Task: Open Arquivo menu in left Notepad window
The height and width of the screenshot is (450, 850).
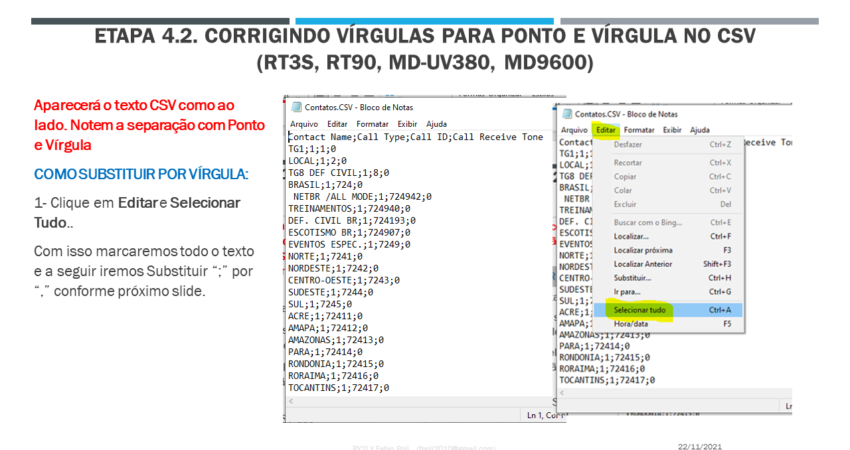Action: coord(304,124)
